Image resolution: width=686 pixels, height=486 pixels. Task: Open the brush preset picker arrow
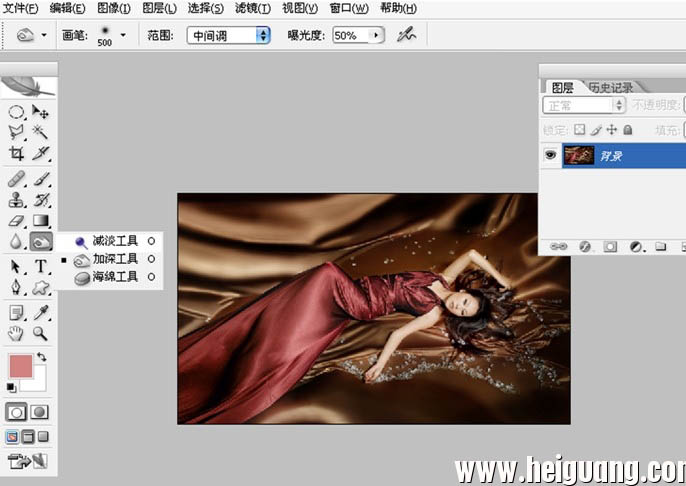click(x=123, y=35)
